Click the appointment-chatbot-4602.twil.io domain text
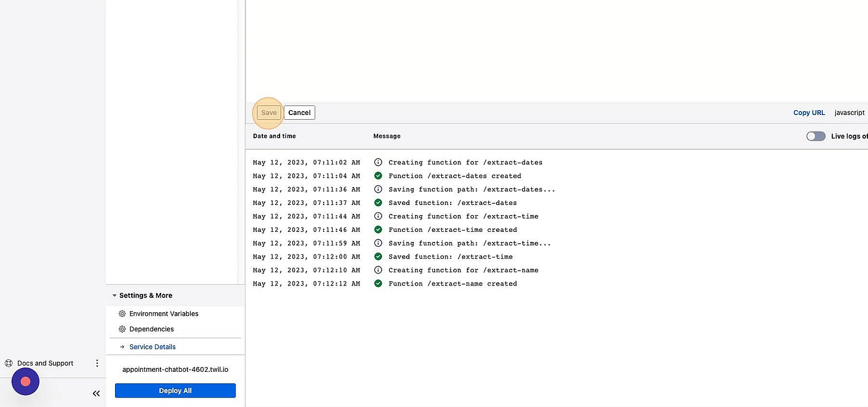 pyautogui.click(x=175, y=369)
